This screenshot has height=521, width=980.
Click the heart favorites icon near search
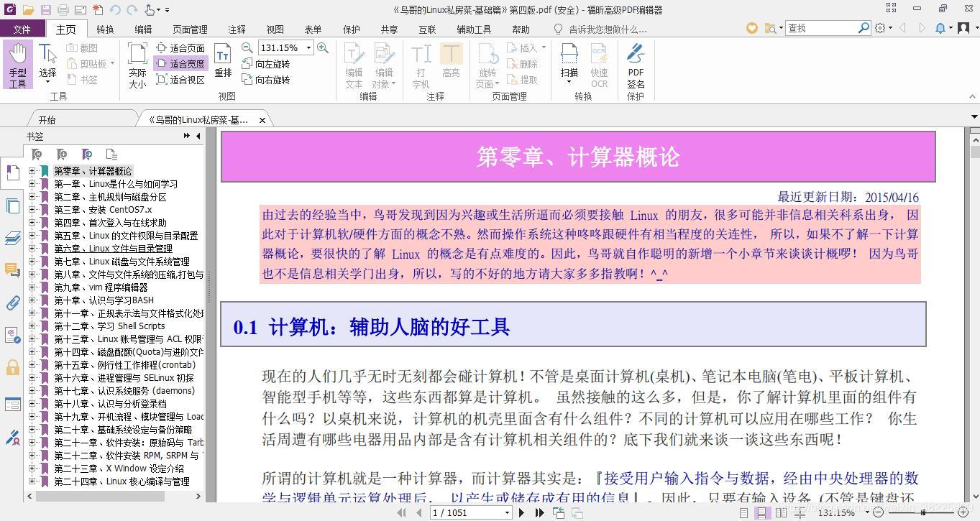pos(752,28)
